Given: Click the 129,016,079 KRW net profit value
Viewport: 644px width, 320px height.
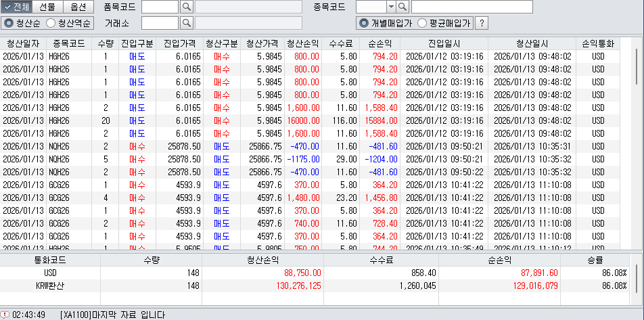Looking at the screenshot, I should coord(534,286).
